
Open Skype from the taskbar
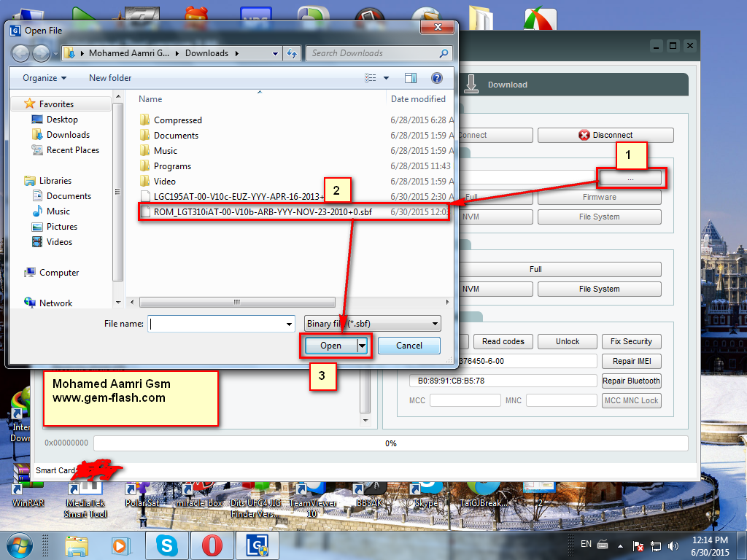[167, 545]
